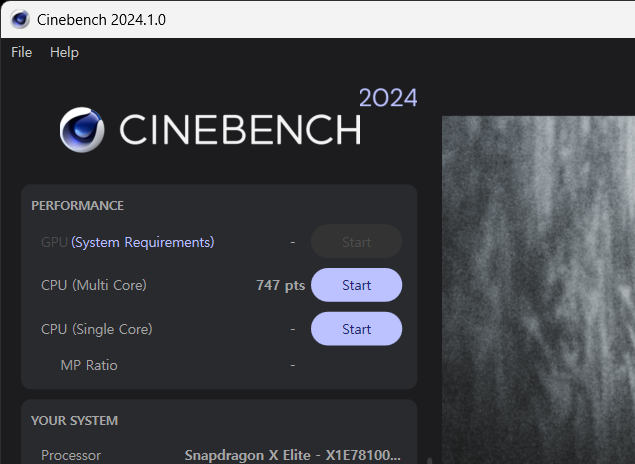Start the CPU Single Core benchmark

356,329
